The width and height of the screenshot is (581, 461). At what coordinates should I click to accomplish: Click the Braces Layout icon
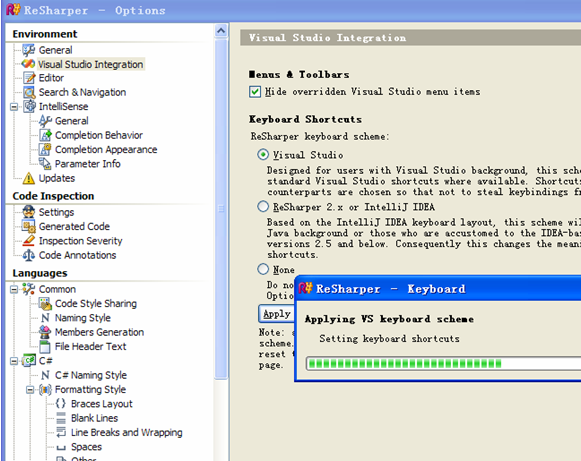pyautogui.click(x=61, y=404)
